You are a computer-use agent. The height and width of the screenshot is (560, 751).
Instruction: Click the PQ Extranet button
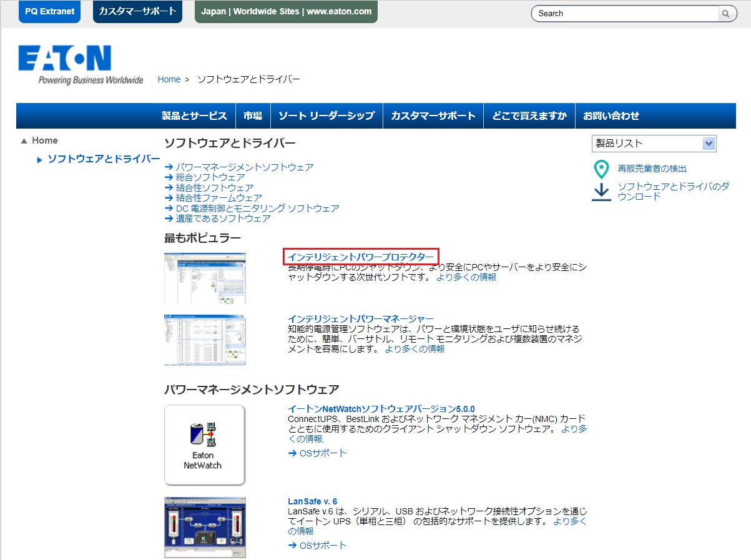[49, 11]
